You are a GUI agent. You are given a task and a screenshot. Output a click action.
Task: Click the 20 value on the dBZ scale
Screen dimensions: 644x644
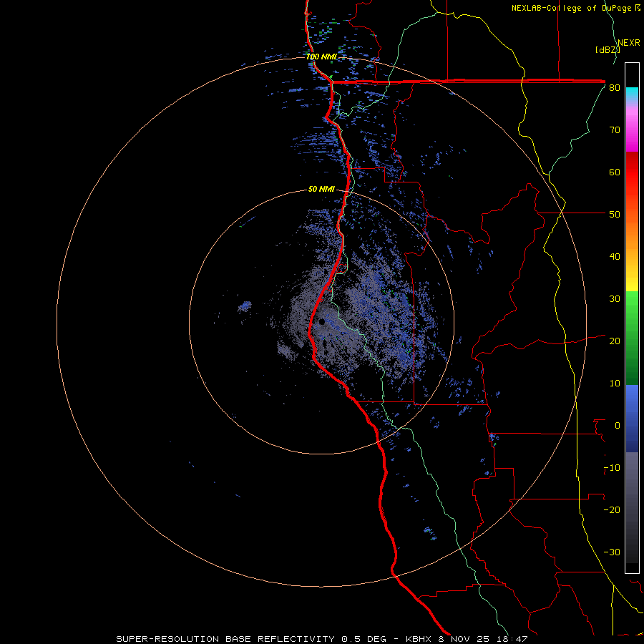615,341
